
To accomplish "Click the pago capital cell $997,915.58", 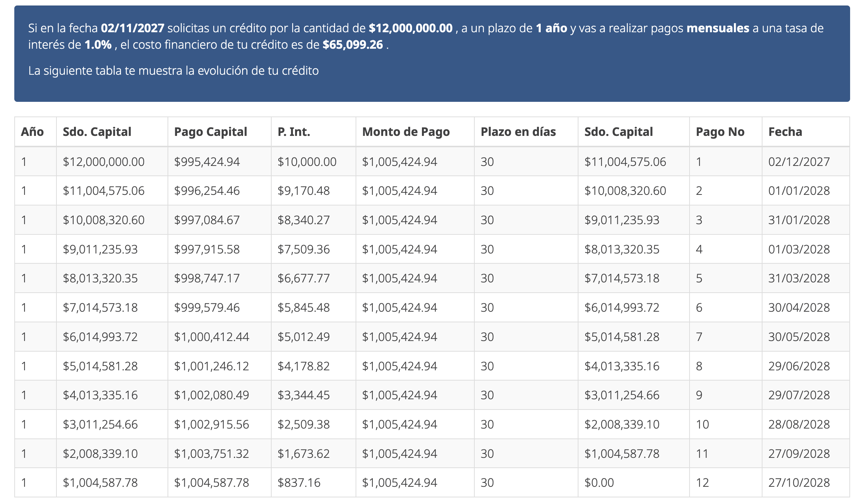I will coord(219,249).
